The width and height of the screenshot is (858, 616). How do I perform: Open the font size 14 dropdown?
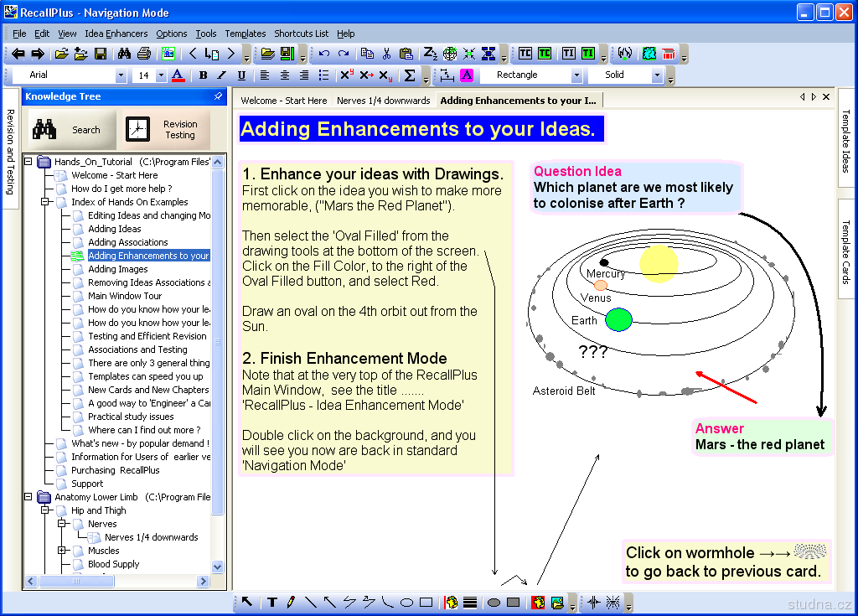161,75
